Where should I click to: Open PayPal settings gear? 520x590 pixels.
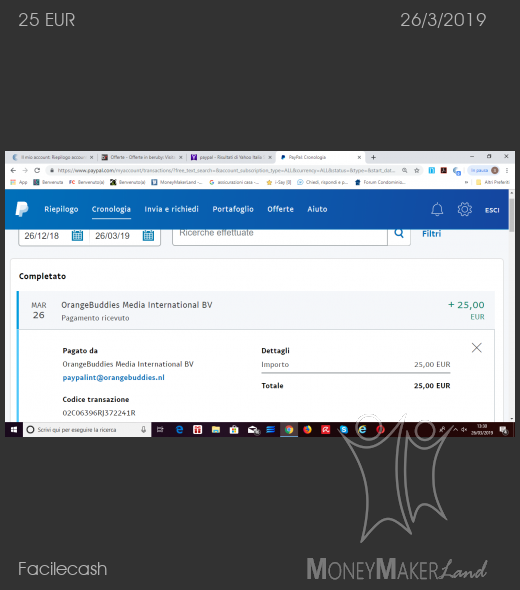tap(465, 209)
